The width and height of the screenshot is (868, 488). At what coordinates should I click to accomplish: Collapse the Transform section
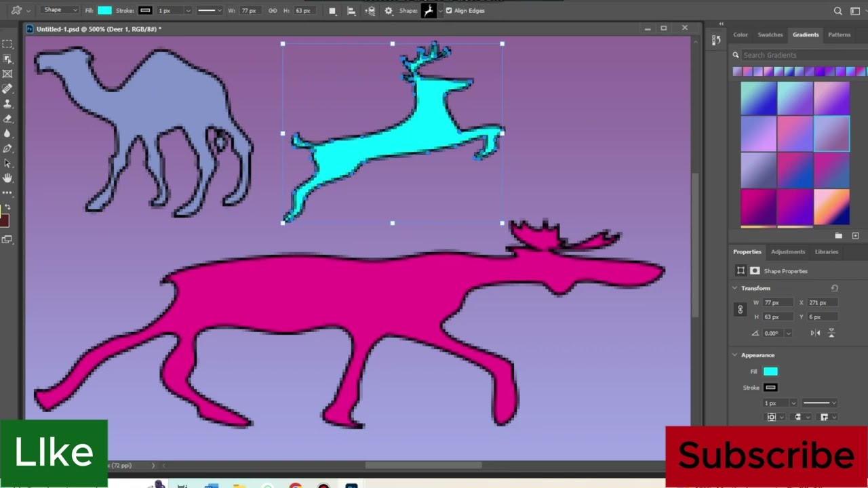coord(734,288)
